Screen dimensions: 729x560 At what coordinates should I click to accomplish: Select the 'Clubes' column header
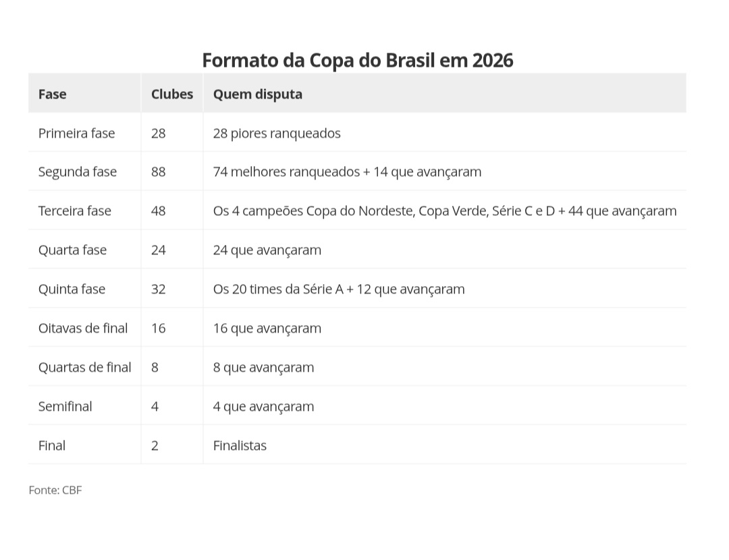(171, 94)
